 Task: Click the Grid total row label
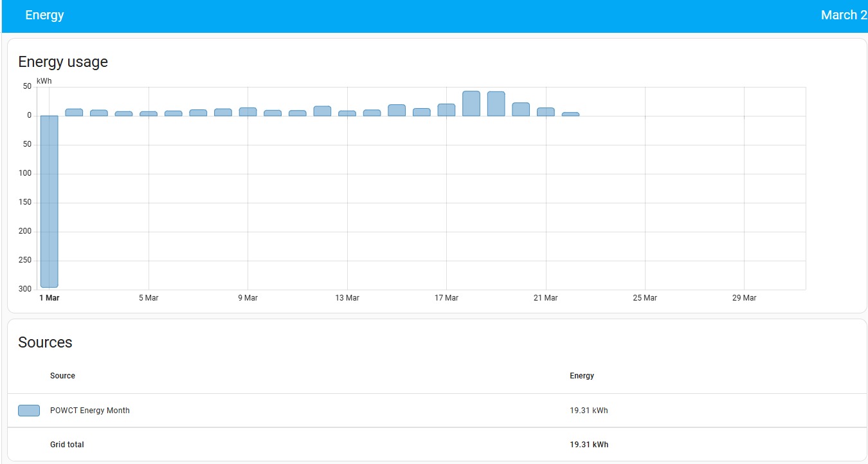(67, 445)
